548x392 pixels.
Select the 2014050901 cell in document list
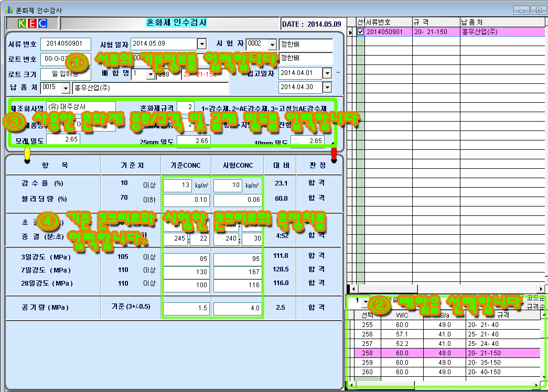(388, 32)
